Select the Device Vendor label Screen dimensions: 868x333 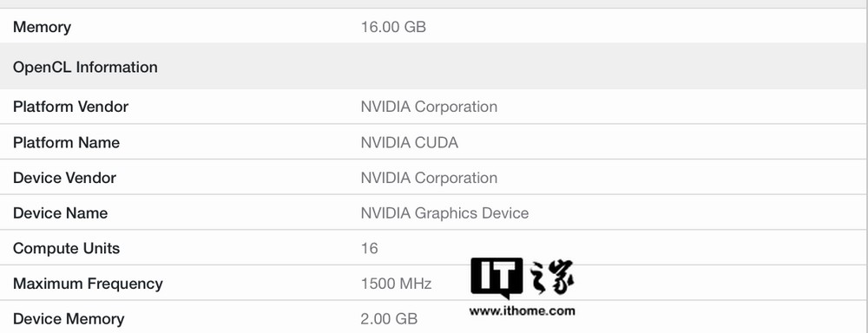(x=65, y=178)
